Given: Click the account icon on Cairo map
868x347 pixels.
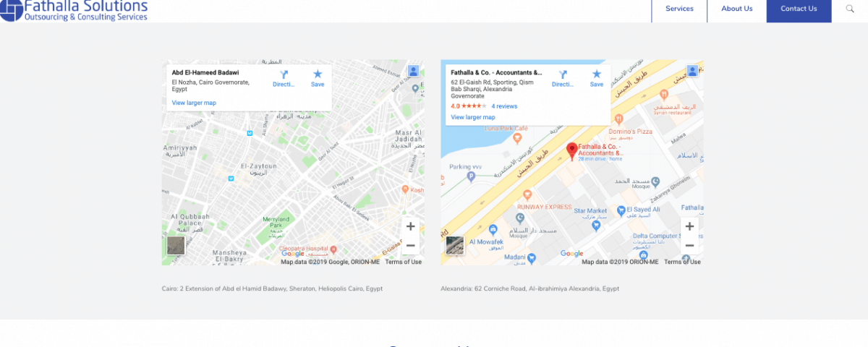Looking at the screenshot, I should click(x=413, y=71).
